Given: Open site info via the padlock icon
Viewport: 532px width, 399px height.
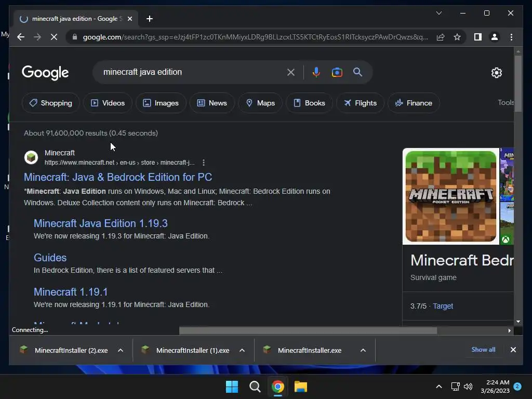Looking at the screenshot, I should 75,37.
